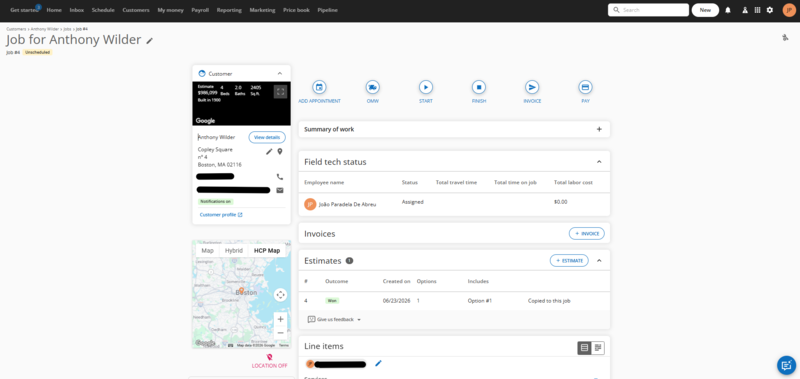
Task: Click the customer email envelope icon
Action: click(x=280, y=190)
